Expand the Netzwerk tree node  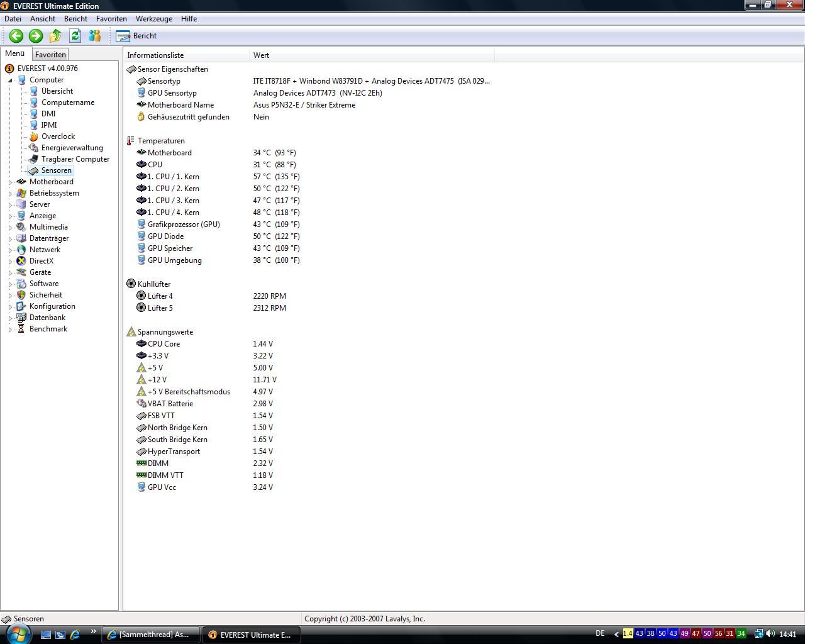pos(10,250)
